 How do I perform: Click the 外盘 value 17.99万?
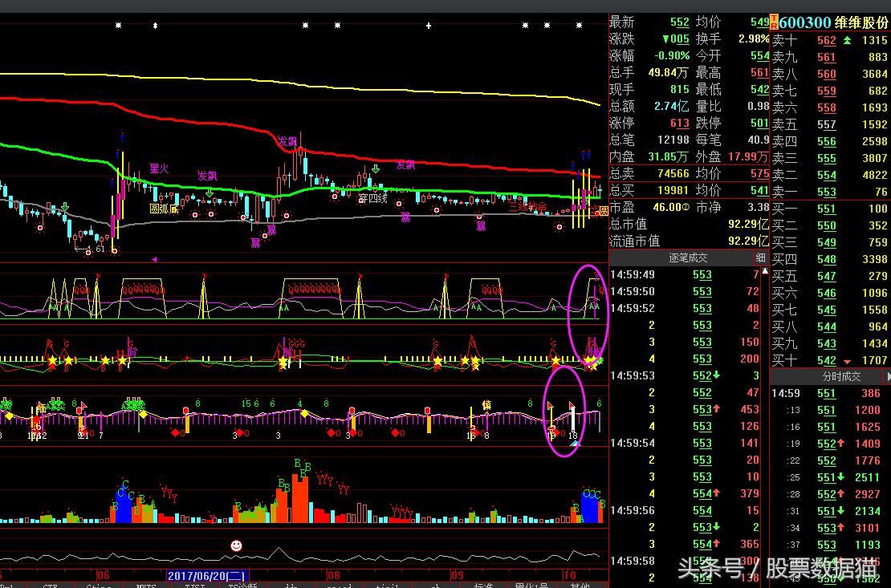[x=748, y=156]
